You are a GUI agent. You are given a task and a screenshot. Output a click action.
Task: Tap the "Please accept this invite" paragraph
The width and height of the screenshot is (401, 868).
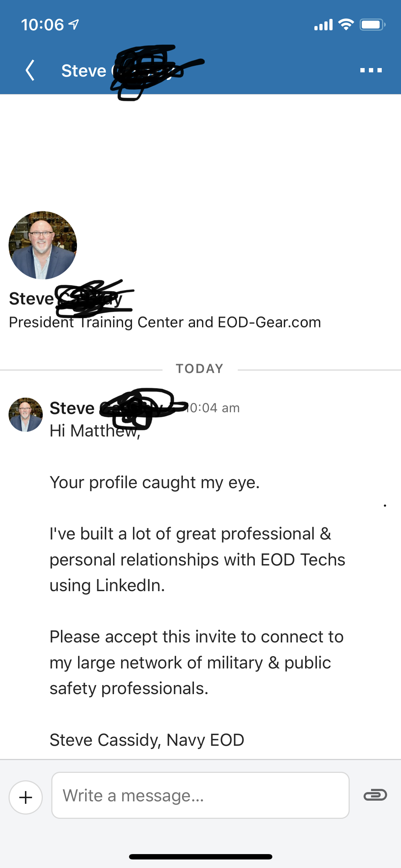point(196,662)
